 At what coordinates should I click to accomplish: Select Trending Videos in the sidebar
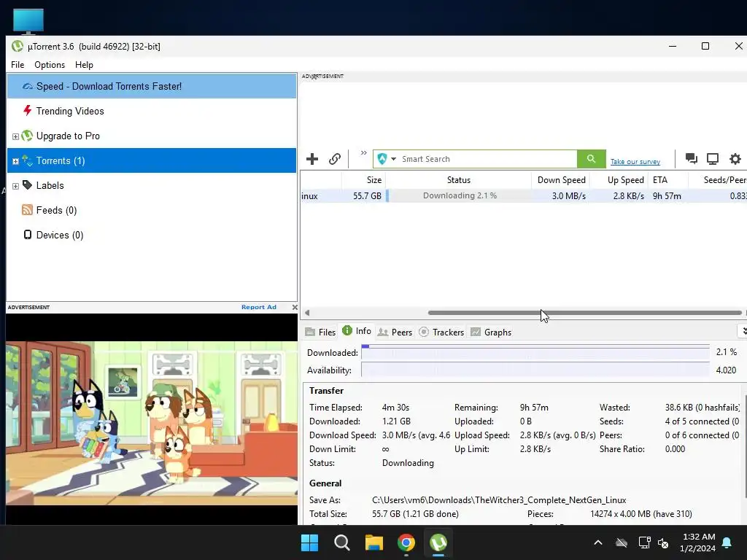pyautogui.click(x=152, y=111)
